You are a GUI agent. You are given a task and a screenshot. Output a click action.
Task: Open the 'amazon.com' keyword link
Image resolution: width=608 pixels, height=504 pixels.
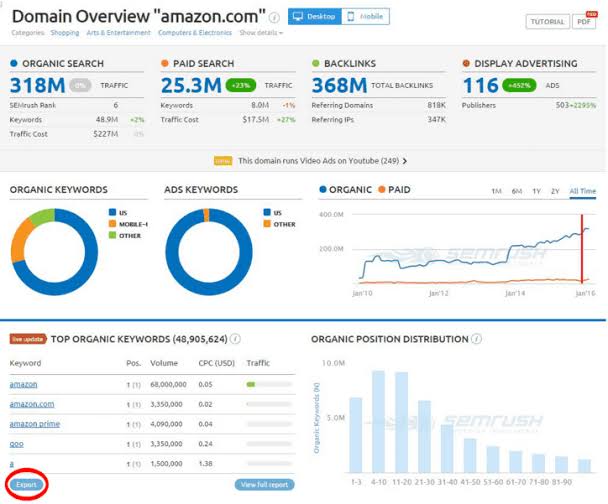32,404
